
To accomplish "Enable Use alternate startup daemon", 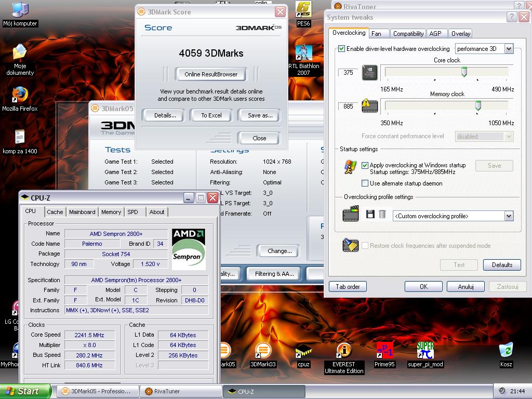I will click(x=365, y=183).
